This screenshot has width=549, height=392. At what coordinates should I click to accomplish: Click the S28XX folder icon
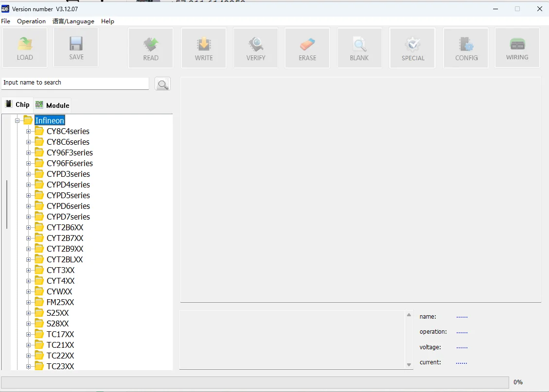pos(39,324)
